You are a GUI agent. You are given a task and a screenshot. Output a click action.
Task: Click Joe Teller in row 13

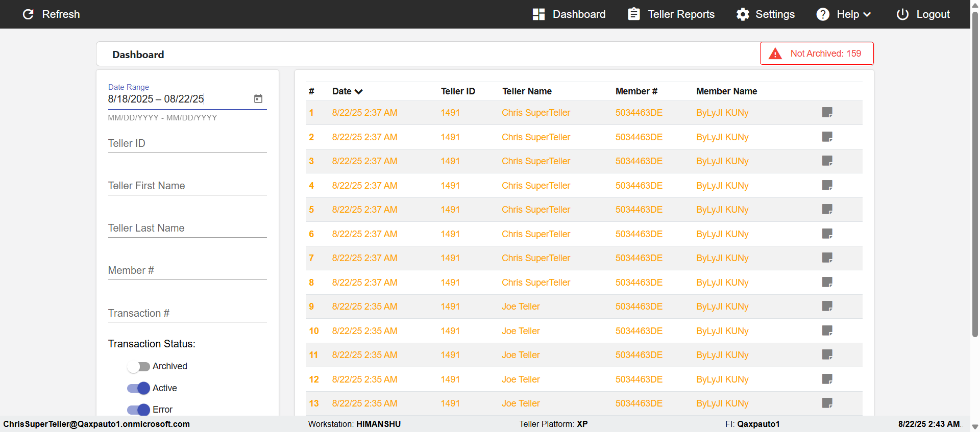pos(521,403)
